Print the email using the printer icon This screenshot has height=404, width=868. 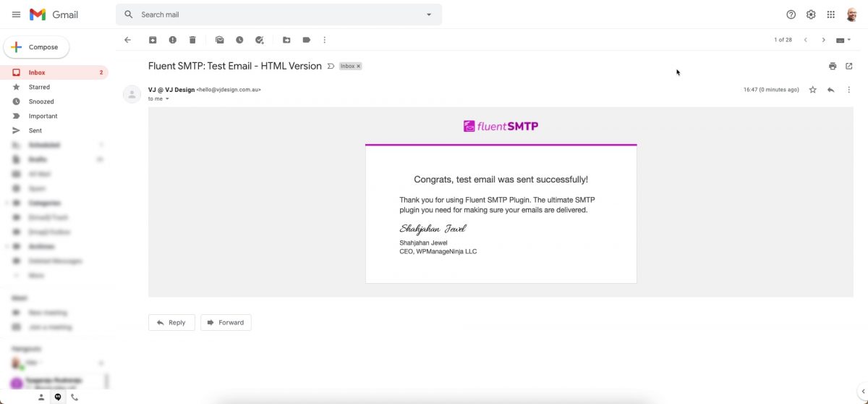833,66
